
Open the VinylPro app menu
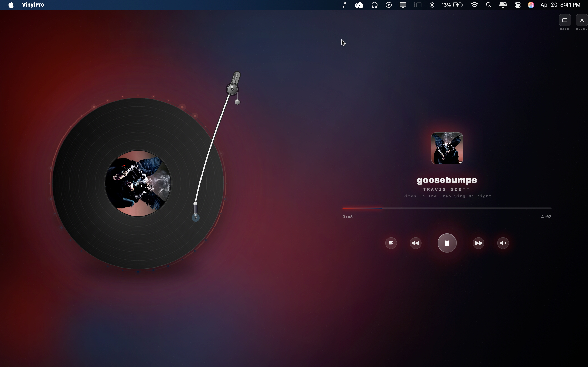point(33,5)
